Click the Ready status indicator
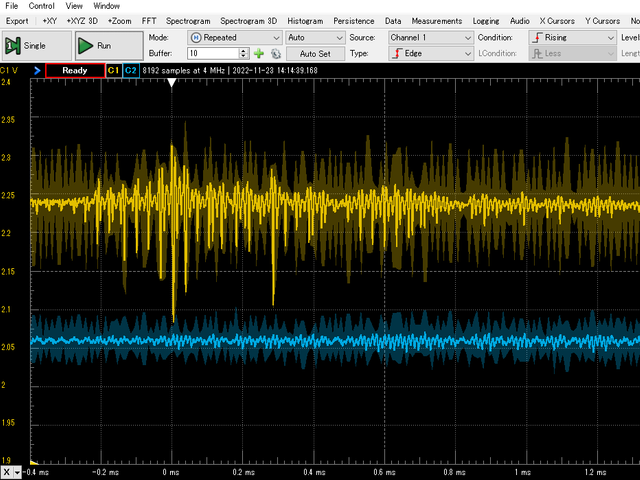This screenshot has height=480, width=640. (75, 71)
